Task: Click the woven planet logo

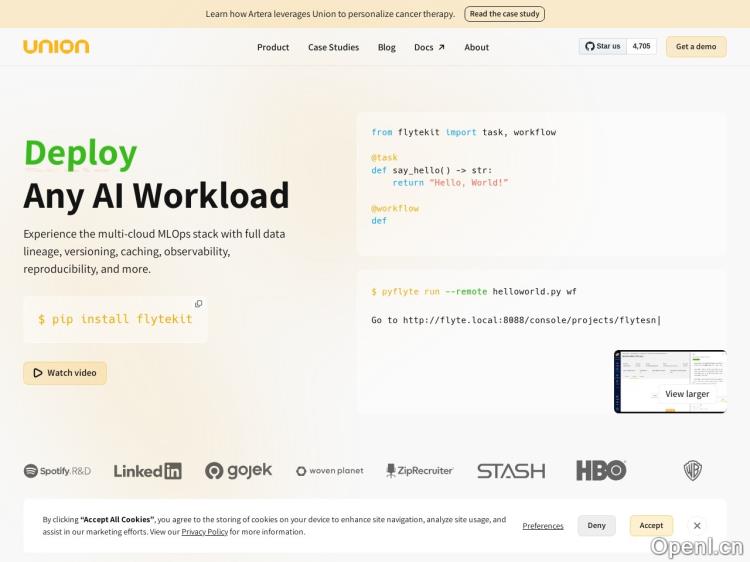Action: [330, 471]
